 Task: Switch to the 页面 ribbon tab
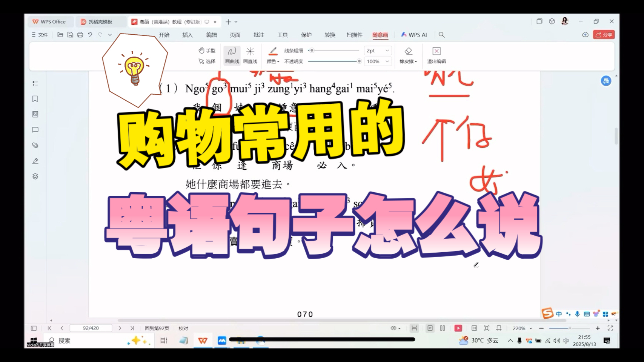[235, 35]
